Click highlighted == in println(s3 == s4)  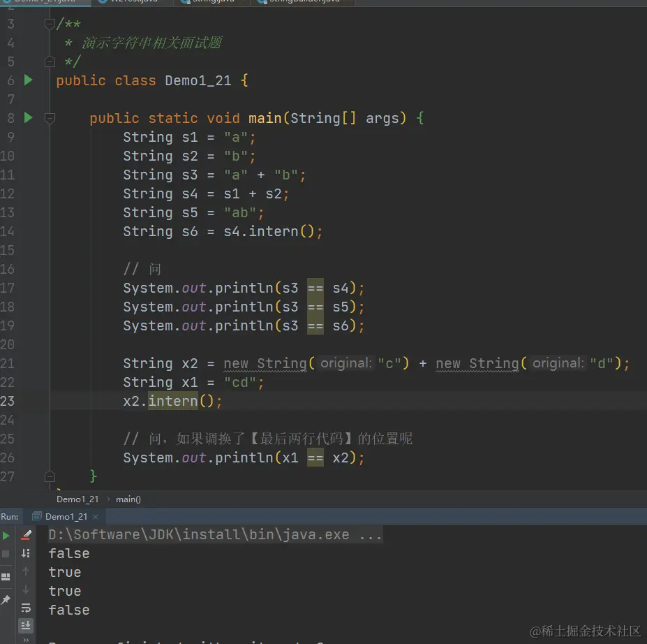(315, 288)
